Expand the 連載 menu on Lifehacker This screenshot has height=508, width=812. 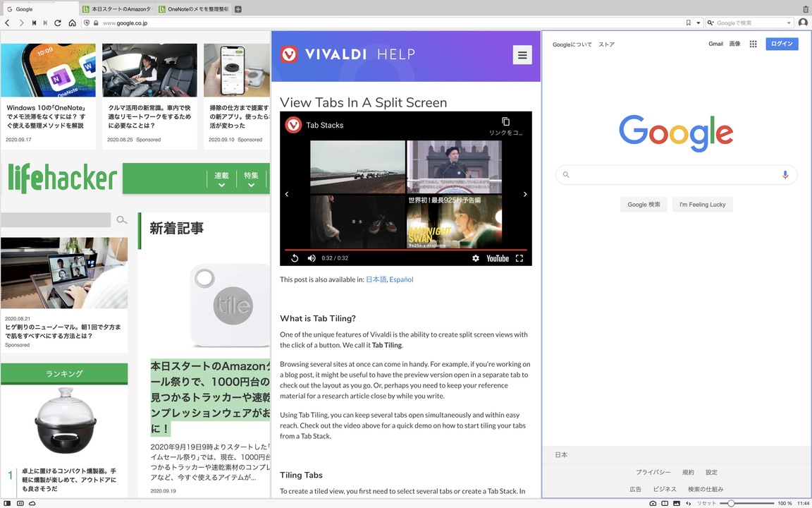tap(221, 179)
